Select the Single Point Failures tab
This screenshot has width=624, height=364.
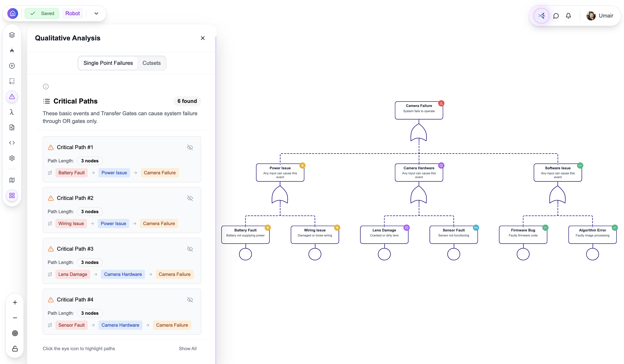pos(108,63)
